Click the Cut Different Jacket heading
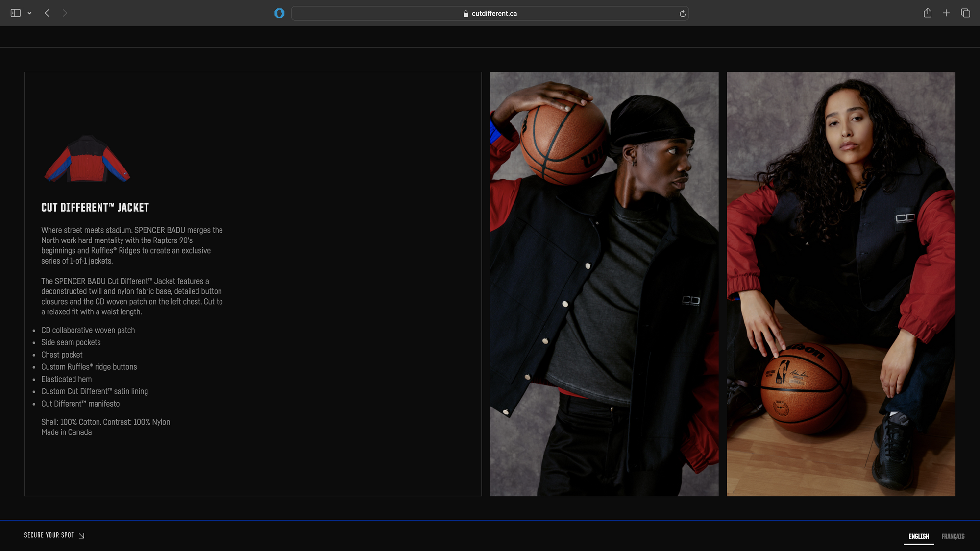The width and height of the screenshot is (980, 551). click(x=95, y=208)
